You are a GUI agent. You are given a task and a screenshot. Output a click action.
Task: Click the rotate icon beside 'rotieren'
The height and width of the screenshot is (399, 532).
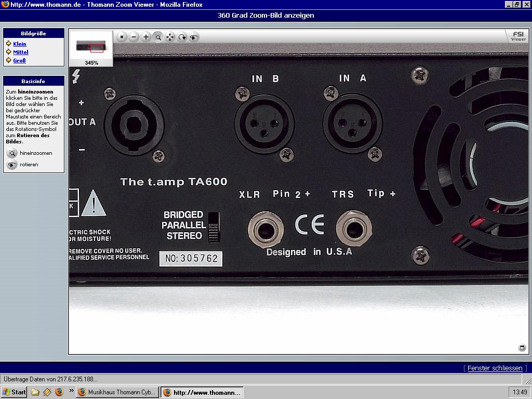click(x=12, y=165)
